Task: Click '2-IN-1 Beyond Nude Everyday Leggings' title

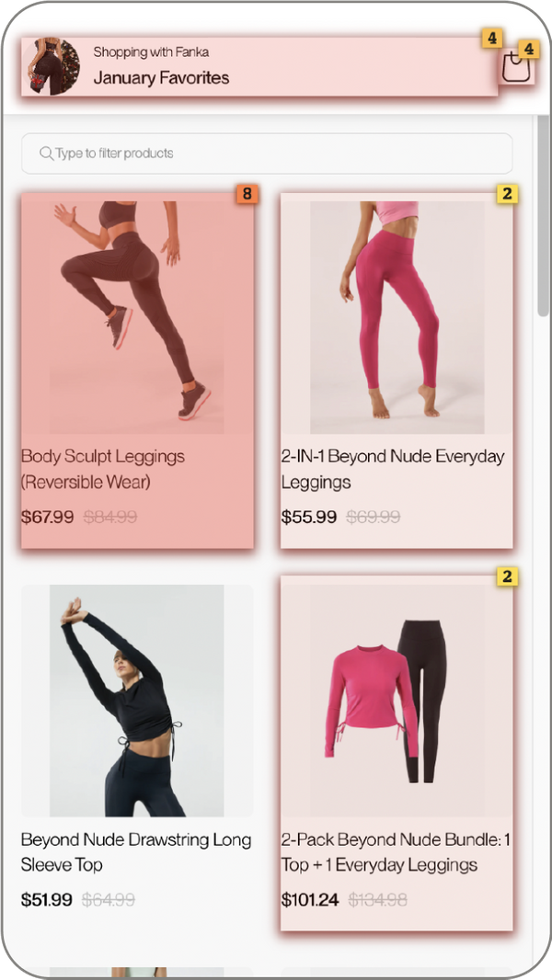Action: (x=393, y=469)
